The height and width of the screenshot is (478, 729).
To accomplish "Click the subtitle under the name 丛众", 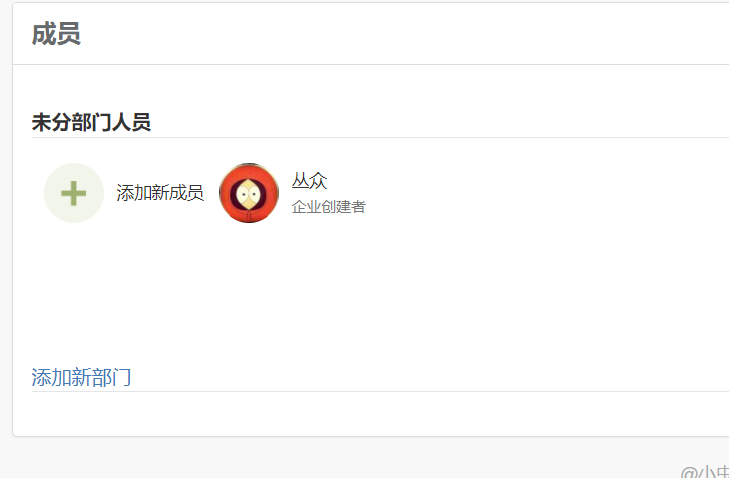I will (x=328, y=206).
